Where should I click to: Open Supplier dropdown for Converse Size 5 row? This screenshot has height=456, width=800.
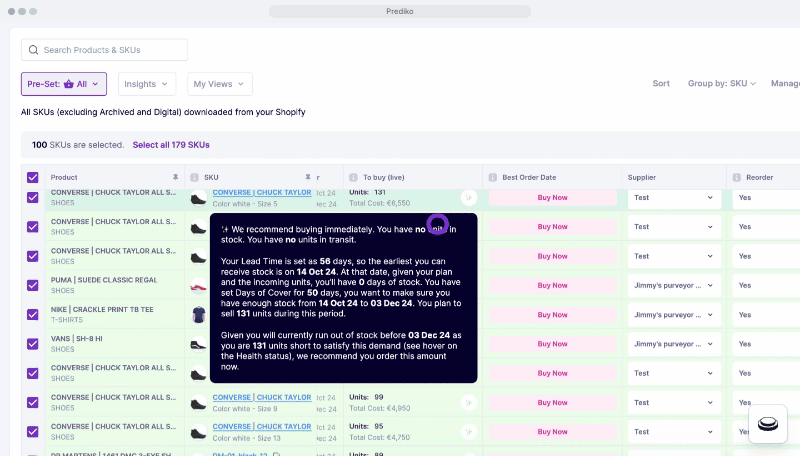(x=673, y=197)
